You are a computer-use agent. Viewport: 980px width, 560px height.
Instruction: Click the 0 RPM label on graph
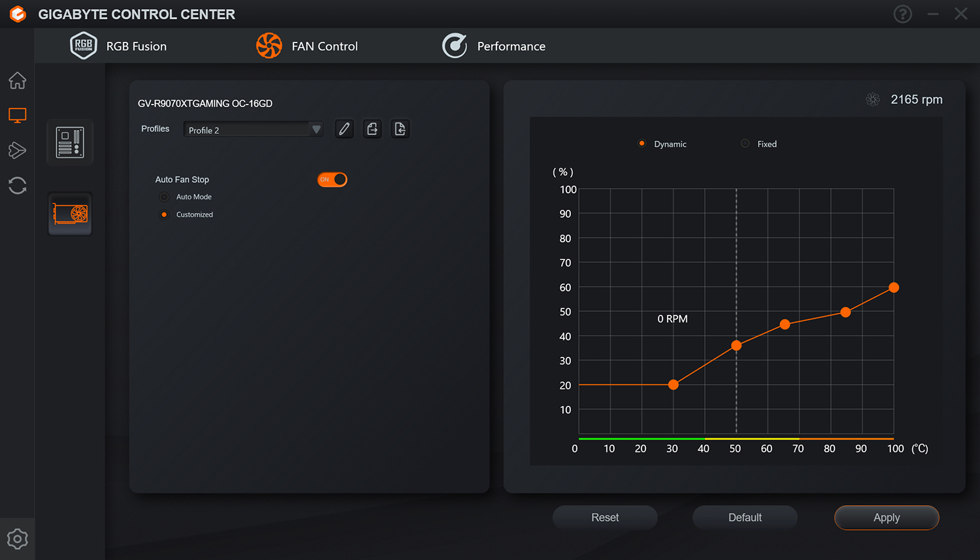click(672, 319)
